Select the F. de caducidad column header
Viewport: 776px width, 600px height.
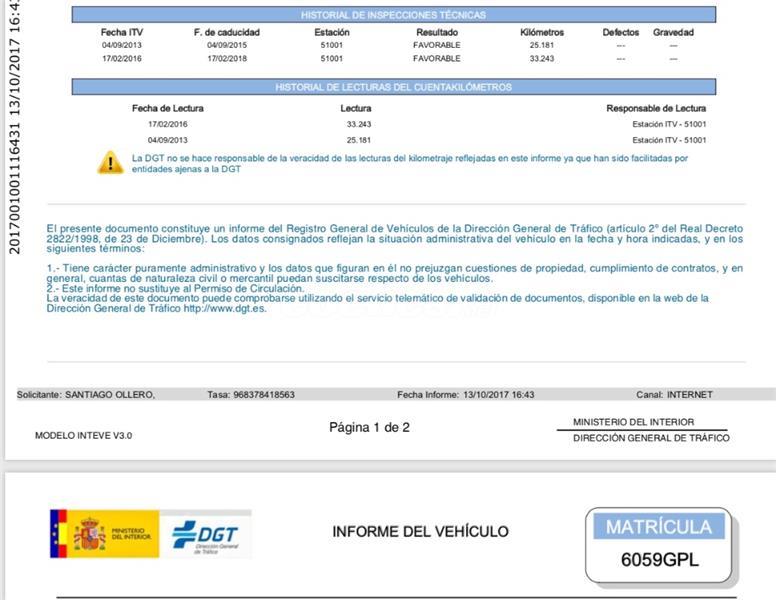pyautogui.click(x=225, y=32)
